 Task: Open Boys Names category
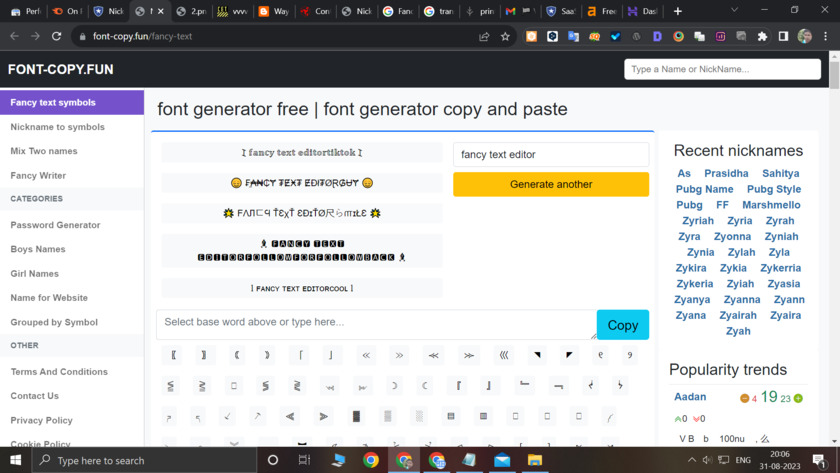[x=38, y=249]
